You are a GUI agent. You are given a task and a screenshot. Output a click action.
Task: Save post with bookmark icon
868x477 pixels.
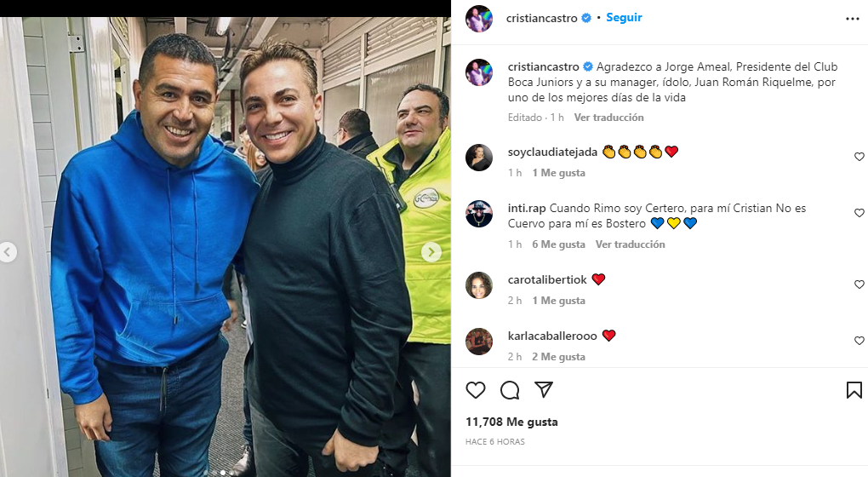(x=854, y=390)
